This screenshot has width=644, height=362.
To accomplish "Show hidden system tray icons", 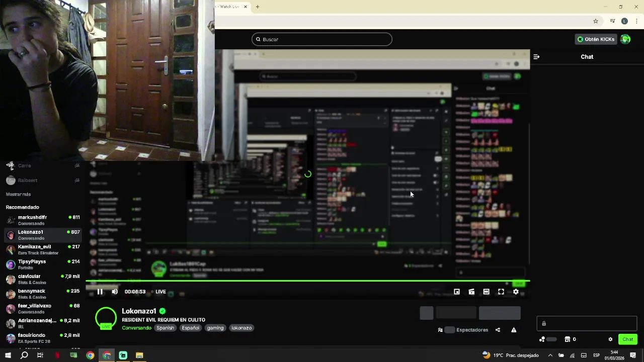I will [550, 355].
